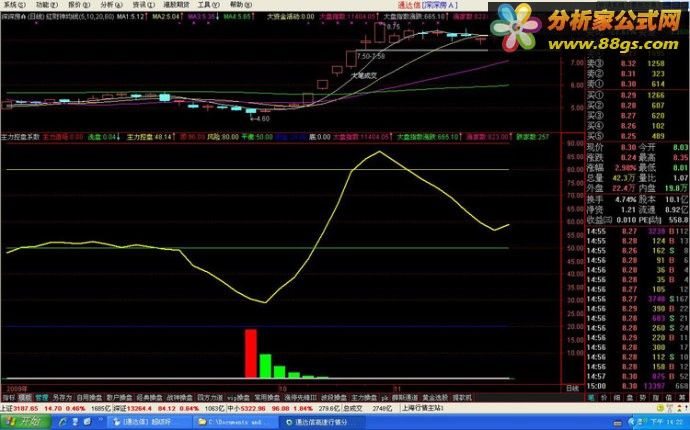Open the 帮助 menu
The width and height of the screenshot is (690, 430).
pos(241,5)
